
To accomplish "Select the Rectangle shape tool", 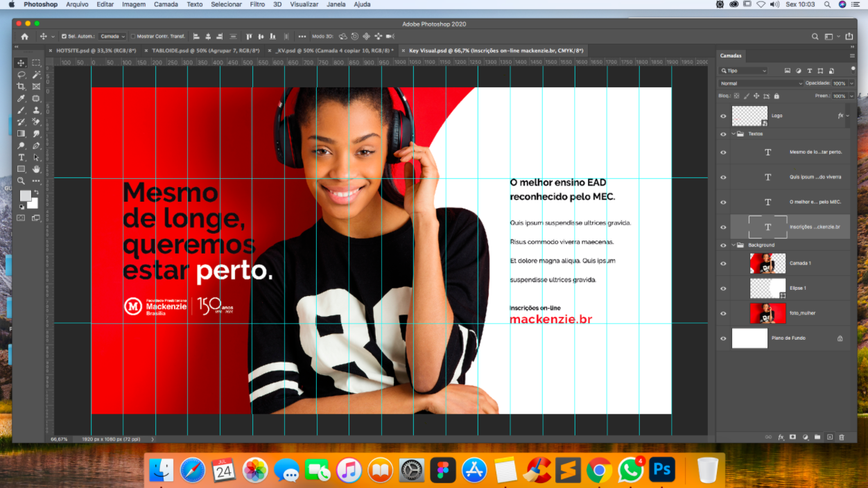I will tap(21, 169).
